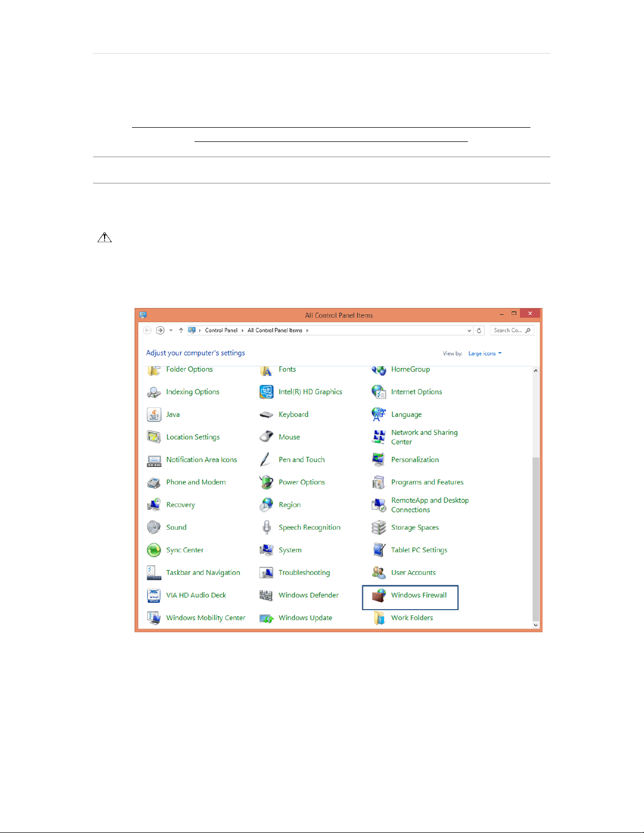Click the Windows Update icon
This screenshot has height=833, width=644.
[267, 618]
